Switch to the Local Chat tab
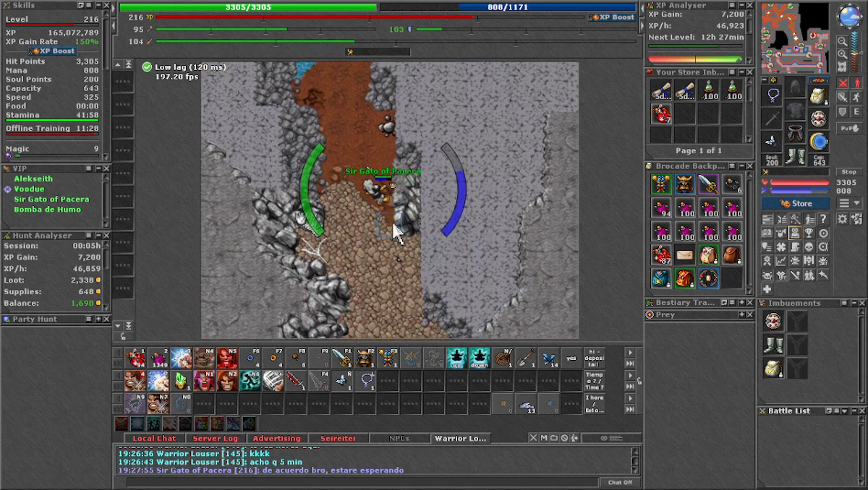Screen dimensions: 868x490 pos(154,438)
